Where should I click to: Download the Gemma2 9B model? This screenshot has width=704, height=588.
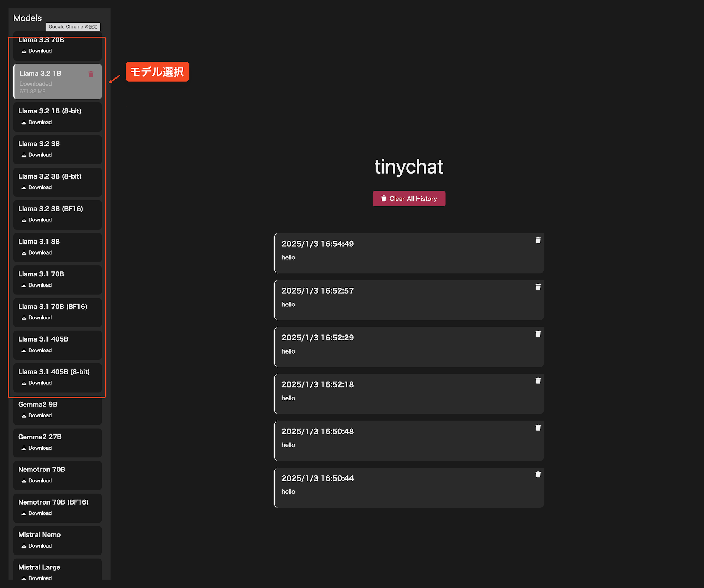(37, 415)
